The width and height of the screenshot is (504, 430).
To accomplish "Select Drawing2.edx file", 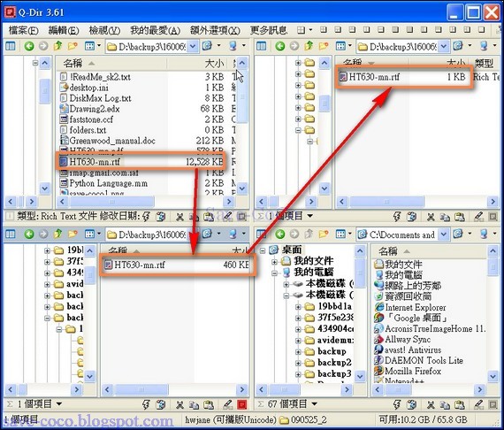I will tap(89, 109).
